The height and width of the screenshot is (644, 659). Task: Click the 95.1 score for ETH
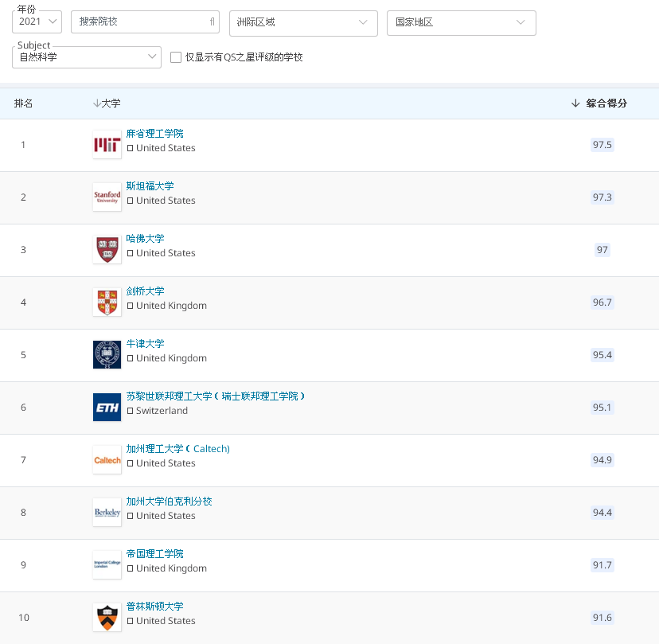click(x=602, y=408)
